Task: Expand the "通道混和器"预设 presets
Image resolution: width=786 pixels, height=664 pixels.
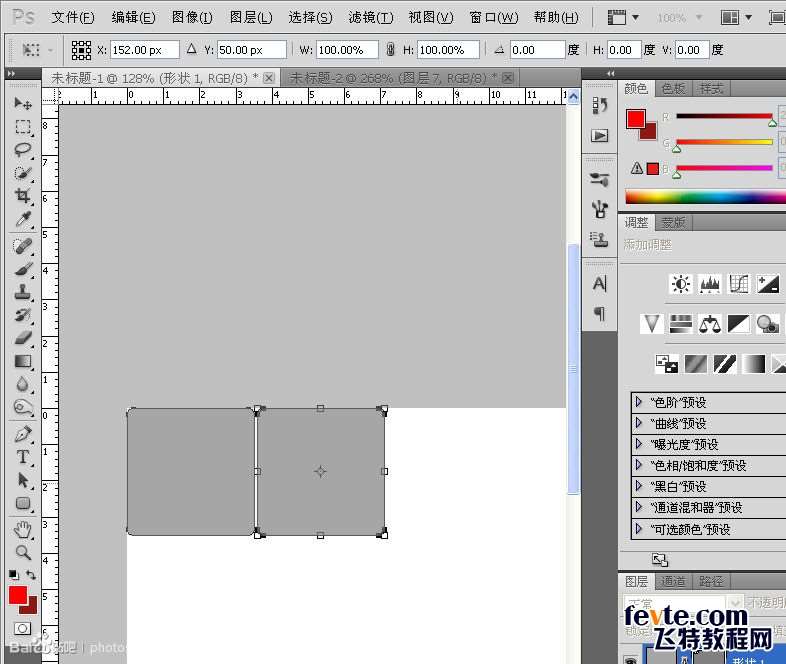Action: click(x=639, y=507)
